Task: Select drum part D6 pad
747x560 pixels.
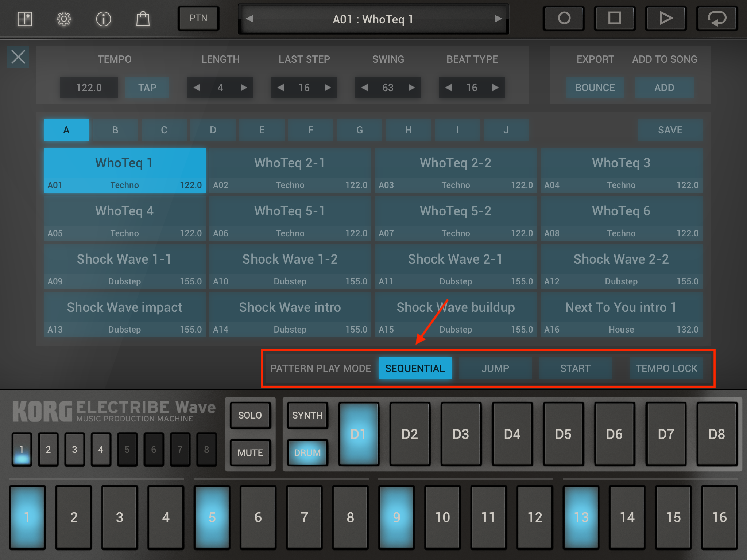Action: [615, 434]
